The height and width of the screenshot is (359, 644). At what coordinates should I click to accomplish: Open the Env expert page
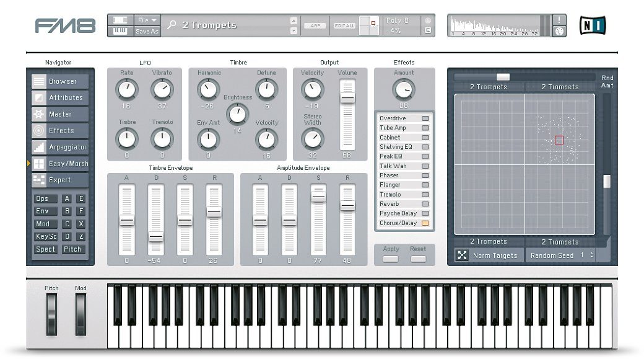(45, 211)
